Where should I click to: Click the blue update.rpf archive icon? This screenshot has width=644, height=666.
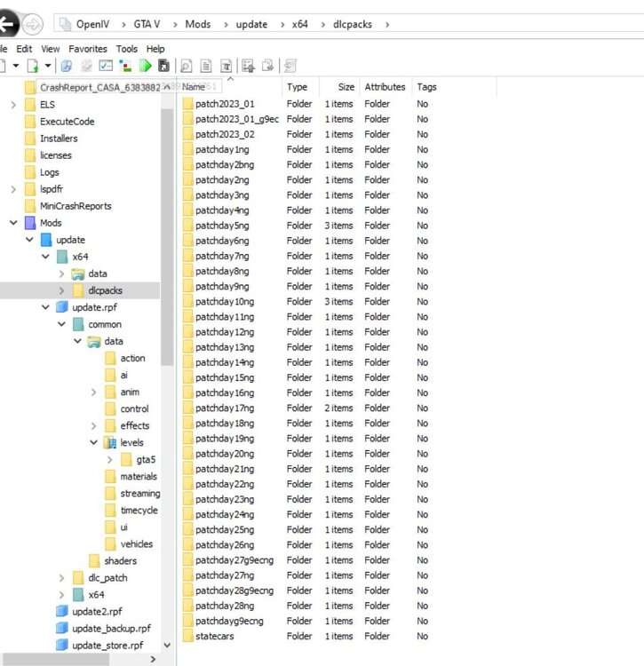[x=62, y=307]
